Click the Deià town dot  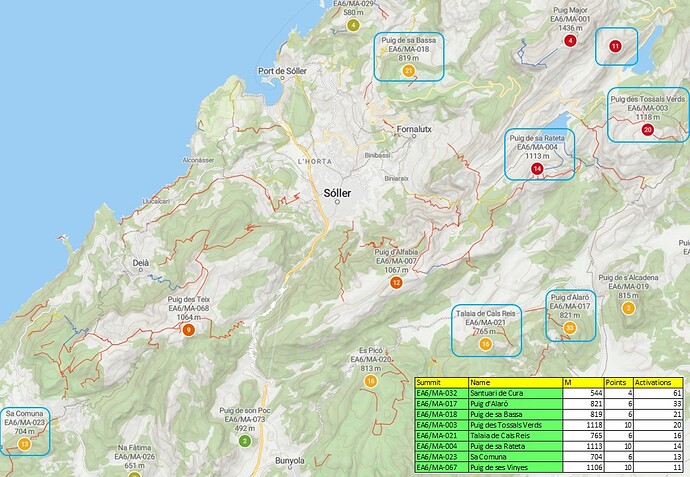(141, 270)
